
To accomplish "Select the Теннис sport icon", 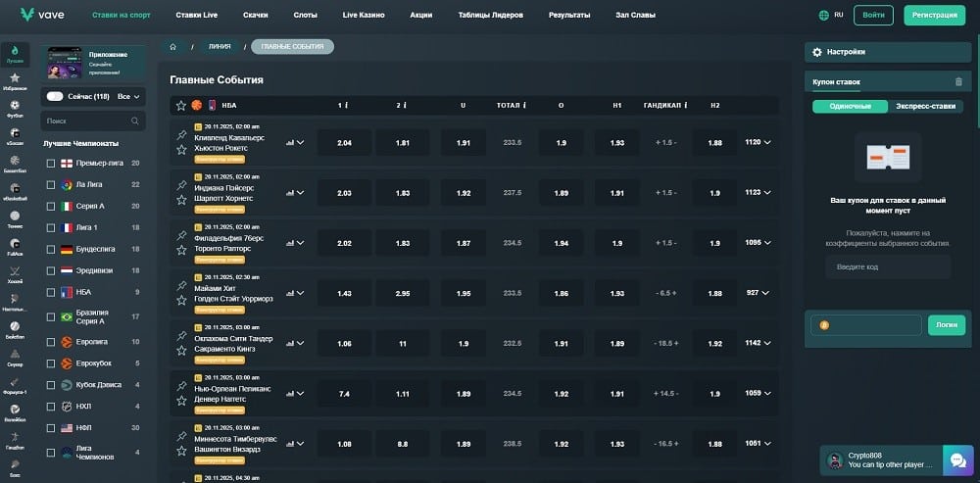I will (x=15, y=219).
